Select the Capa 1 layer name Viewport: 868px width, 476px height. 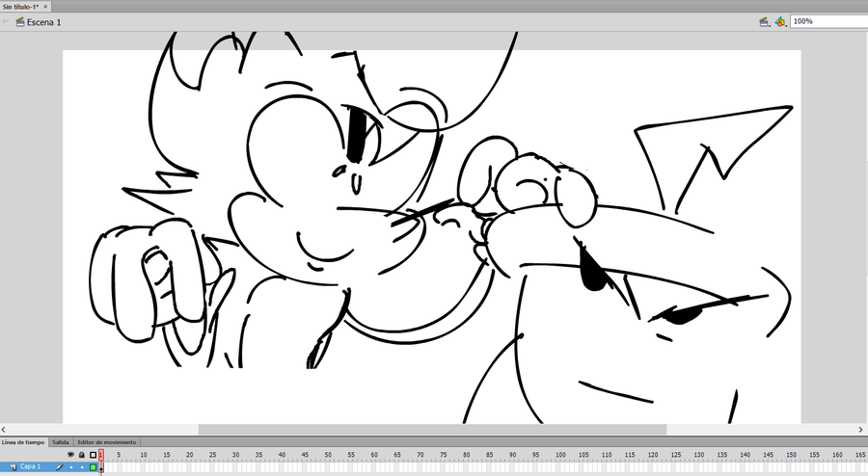pos(31,466)
